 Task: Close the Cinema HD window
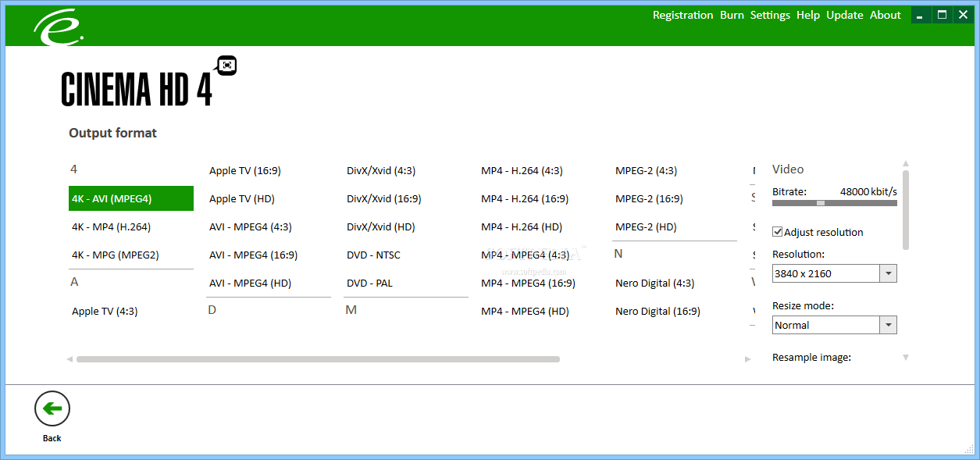pyautogui.click(x=963, y=15)
